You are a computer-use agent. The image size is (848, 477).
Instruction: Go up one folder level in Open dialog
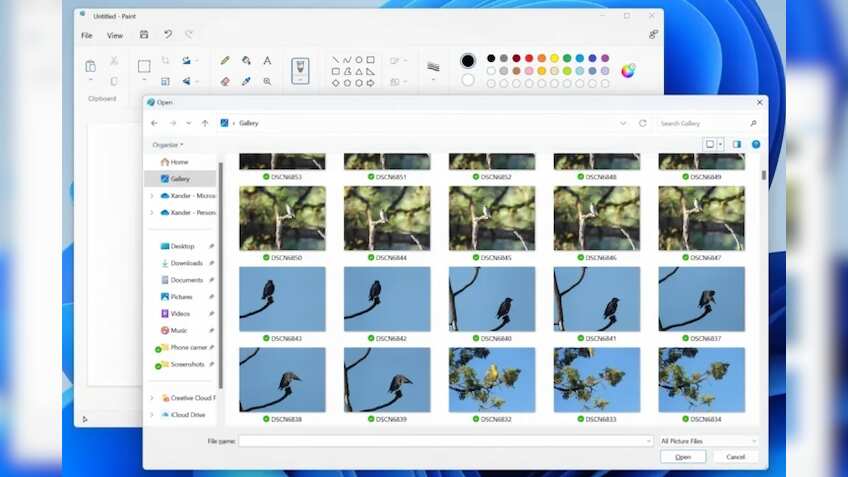point(205,123)
